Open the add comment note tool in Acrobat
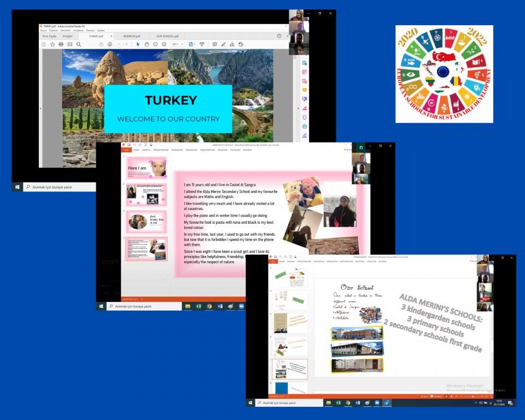Image resolution: width=525 pixels, height=420 pixels. pyautogui.click(x=214, y=44)
